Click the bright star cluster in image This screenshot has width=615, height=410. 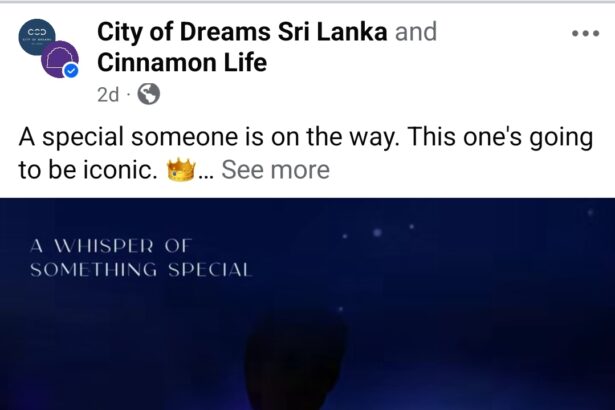(377, 232)
